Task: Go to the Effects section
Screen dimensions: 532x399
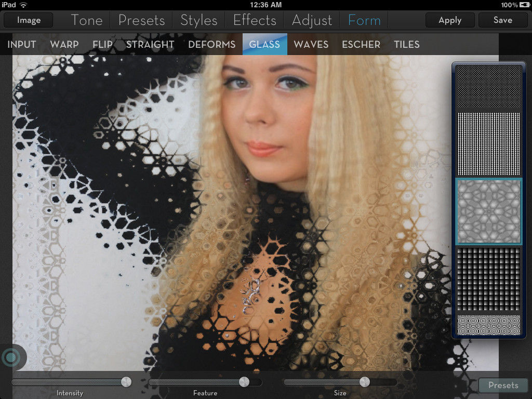Action: pos(255,20)
